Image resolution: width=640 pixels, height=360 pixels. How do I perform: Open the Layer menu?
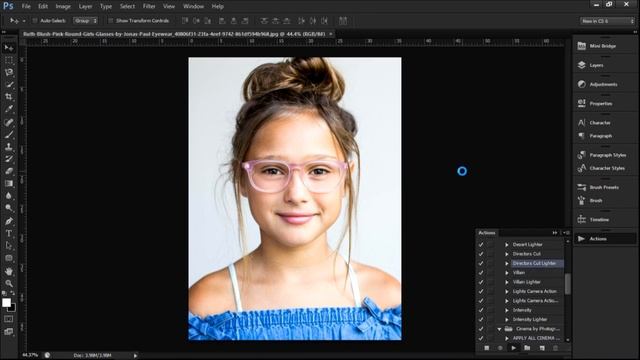pyautogui.click(x=85, y=7)
